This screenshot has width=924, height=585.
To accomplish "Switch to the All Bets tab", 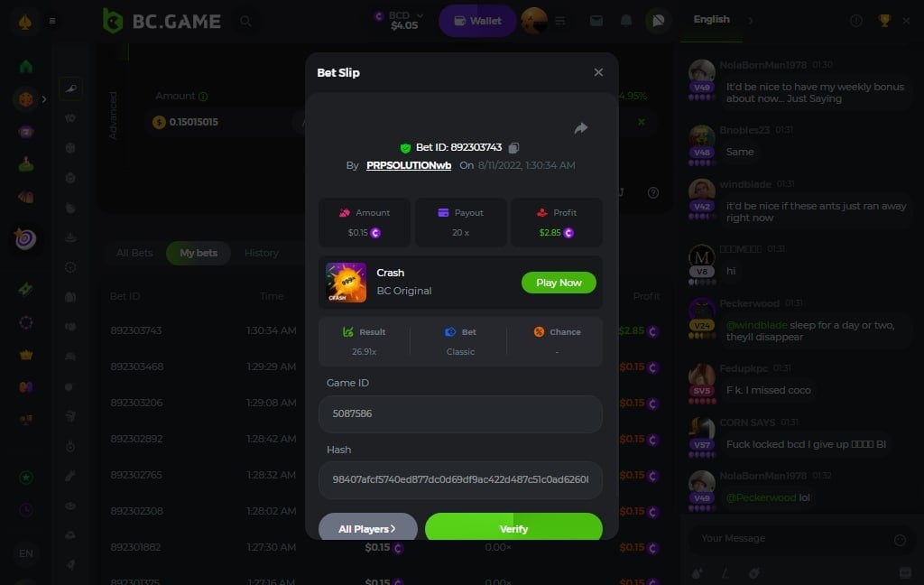I will tap(134, 253).
